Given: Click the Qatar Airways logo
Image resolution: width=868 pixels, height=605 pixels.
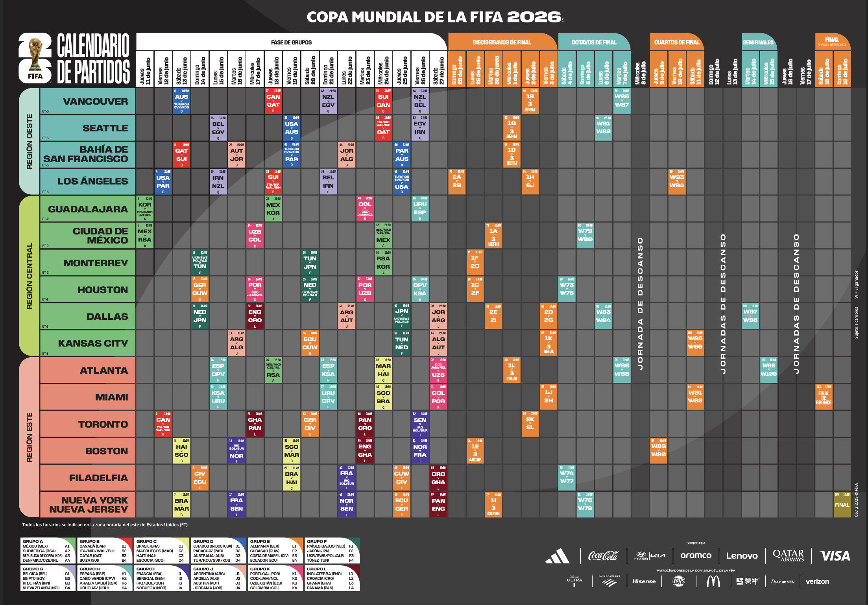Looking at the screenshot, I should point(788,555).
